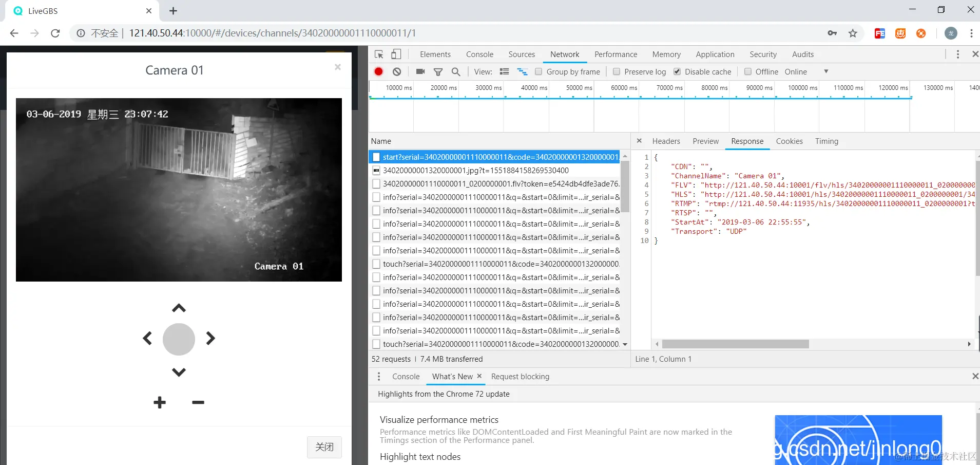Enable the Preserve log checkbox

tap(617, 72)
